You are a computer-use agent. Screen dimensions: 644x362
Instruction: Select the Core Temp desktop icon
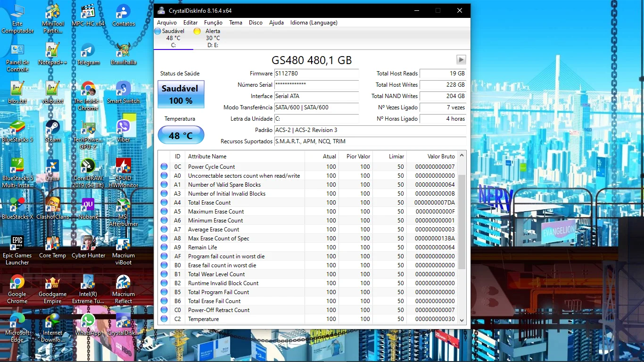click(53, 247)
